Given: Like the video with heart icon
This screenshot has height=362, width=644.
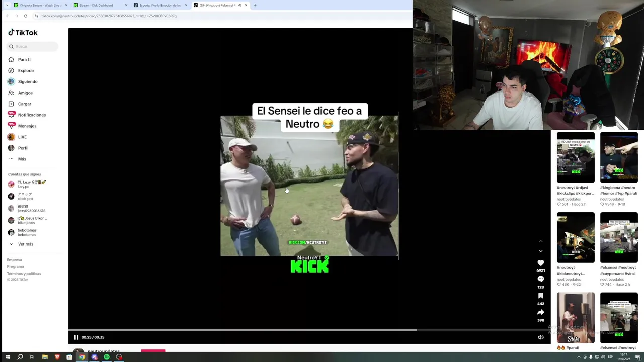Looking at the screenshot, I should point(541,263).
